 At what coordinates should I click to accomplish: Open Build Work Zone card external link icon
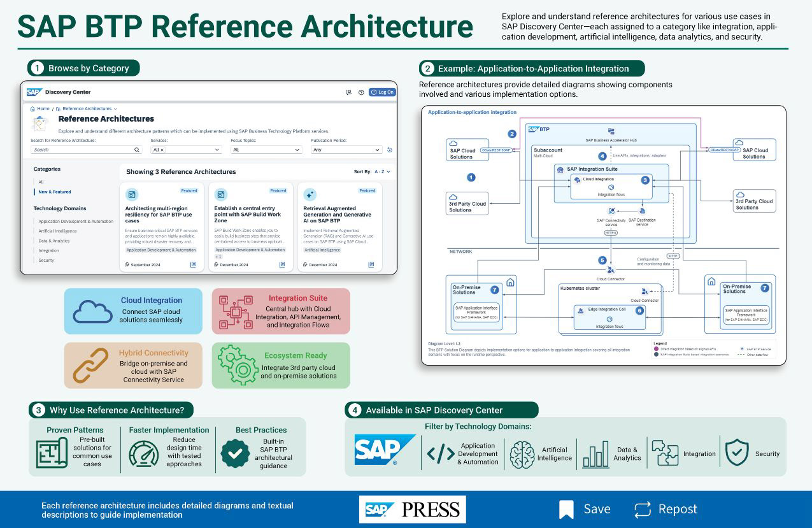click(x=282, y=264)
